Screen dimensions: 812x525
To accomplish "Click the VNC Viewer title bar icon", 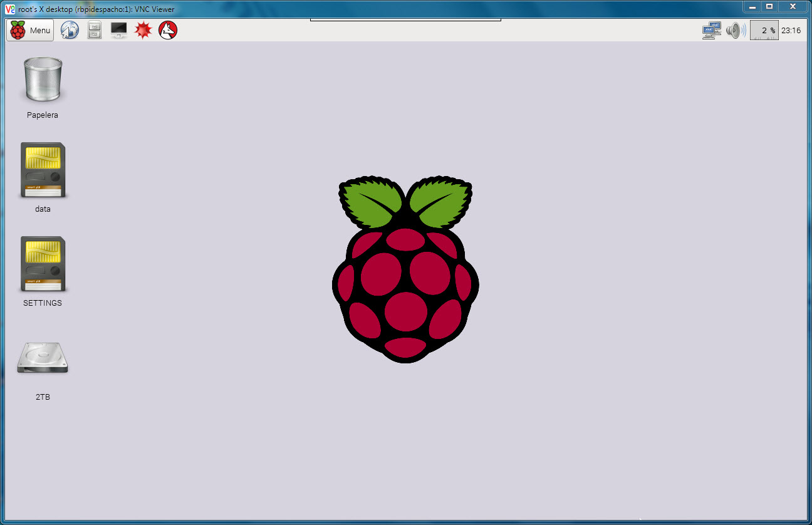I will (10, 9).
